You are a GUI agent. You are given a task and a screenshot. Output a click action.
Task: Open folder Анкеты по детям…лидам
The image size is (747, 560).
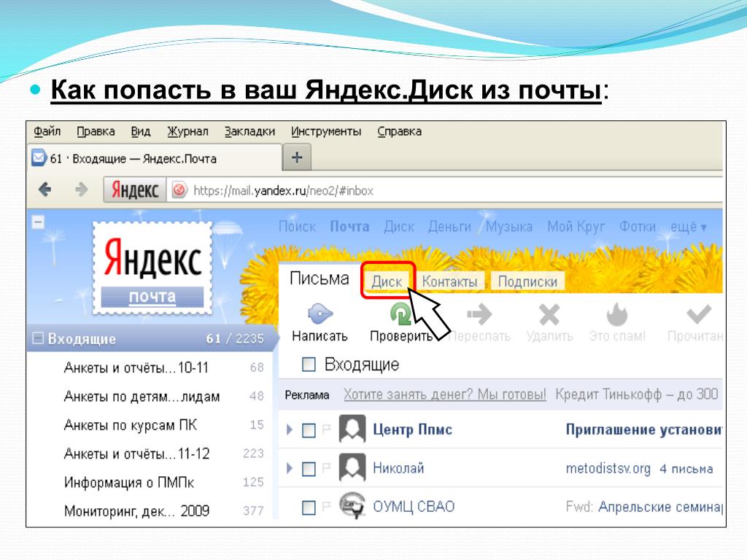point(142,396)
